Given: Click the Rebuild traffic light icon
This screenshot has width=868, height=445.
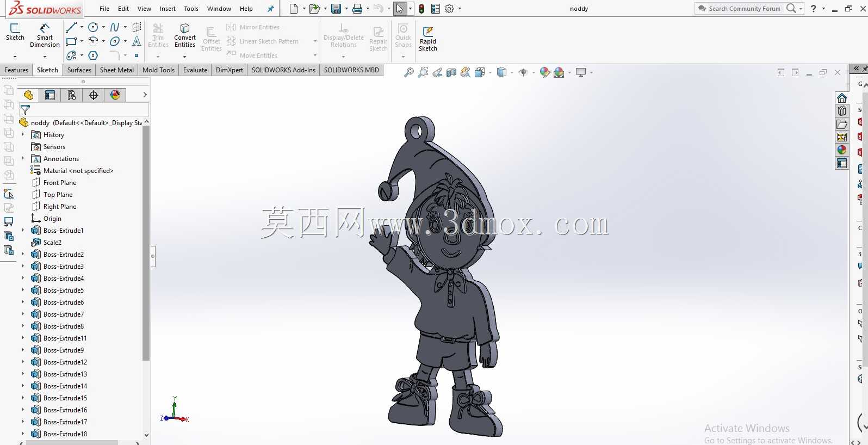Looking at the screenshot, I should click(421, 9).
